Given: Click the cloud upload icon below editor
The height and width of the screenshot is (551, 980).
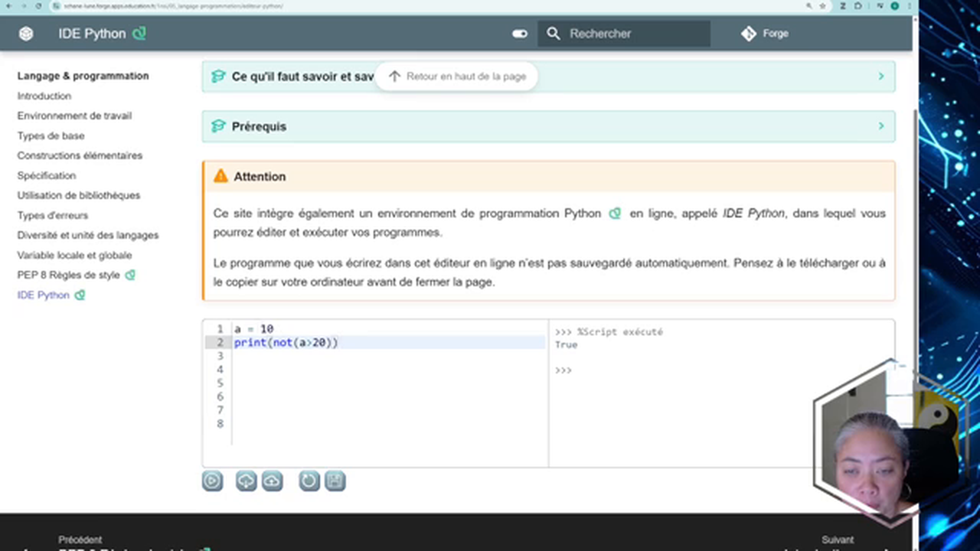Looking at the screenshot, I should pyautogui.click(x=273, y=481).
